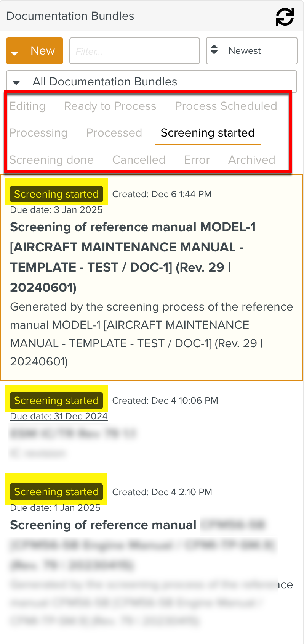Click the refresh icon in the header
Viewport: 304px width, 644px height.
[284, 16]
